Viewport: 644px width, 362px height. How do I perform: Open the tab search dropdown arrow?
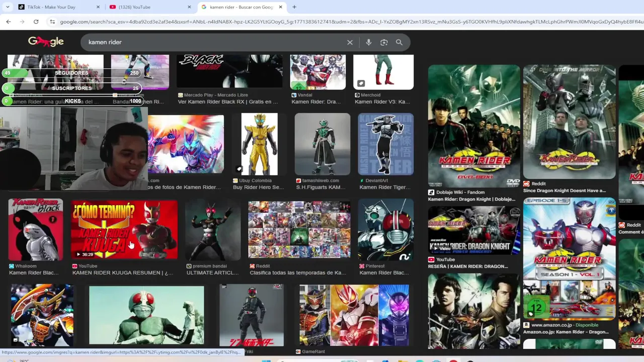(x=7, y=7)
